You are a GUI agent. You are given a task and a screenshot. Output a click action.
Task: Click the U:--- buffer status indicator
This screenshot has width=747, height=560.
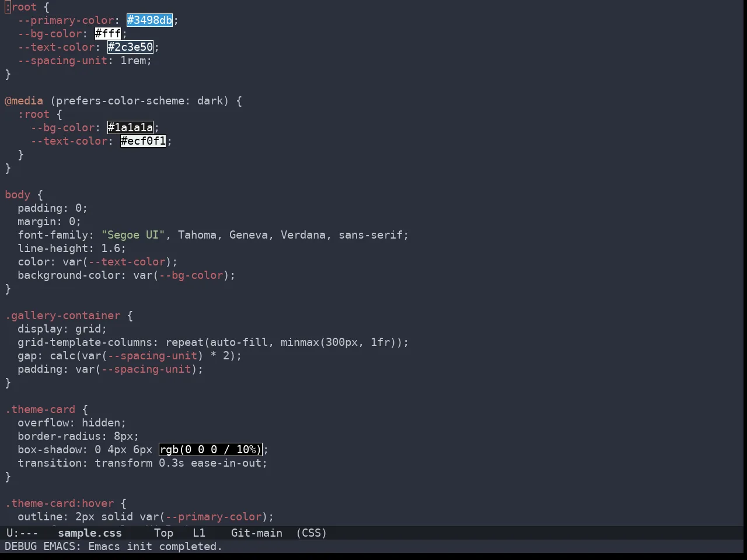tap(22, 533)
